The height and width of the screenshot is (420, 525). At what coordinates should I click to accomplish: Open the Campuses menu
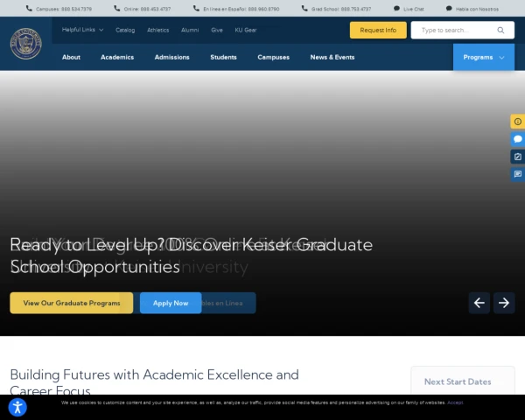click(274, 57)
